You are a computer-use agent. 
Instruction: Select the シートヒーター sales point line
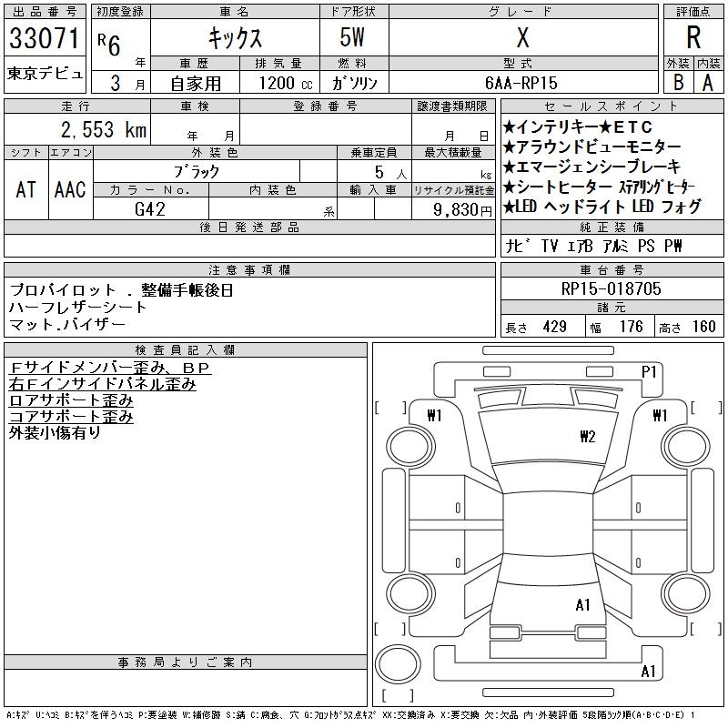599,187
